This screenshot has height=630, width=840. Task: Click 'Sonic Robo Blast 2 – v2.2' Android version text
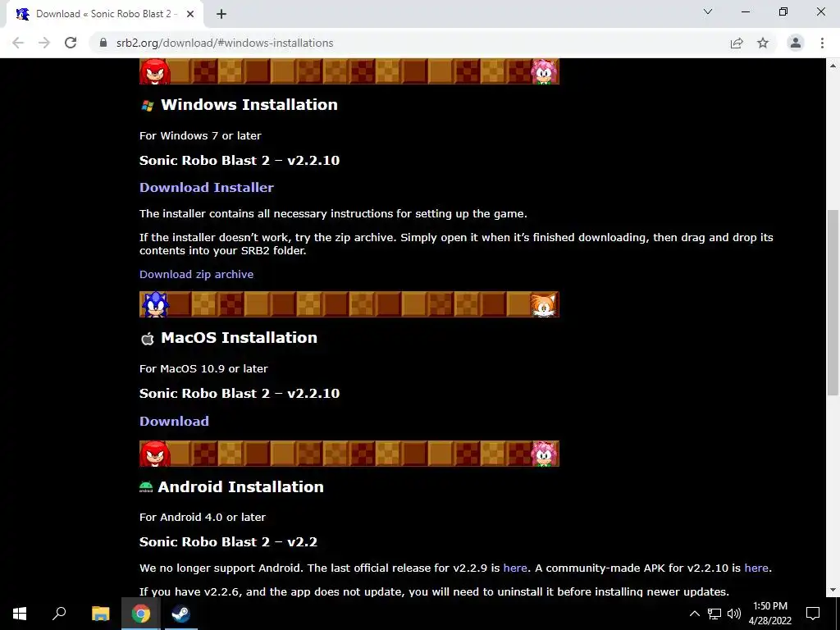228,541
